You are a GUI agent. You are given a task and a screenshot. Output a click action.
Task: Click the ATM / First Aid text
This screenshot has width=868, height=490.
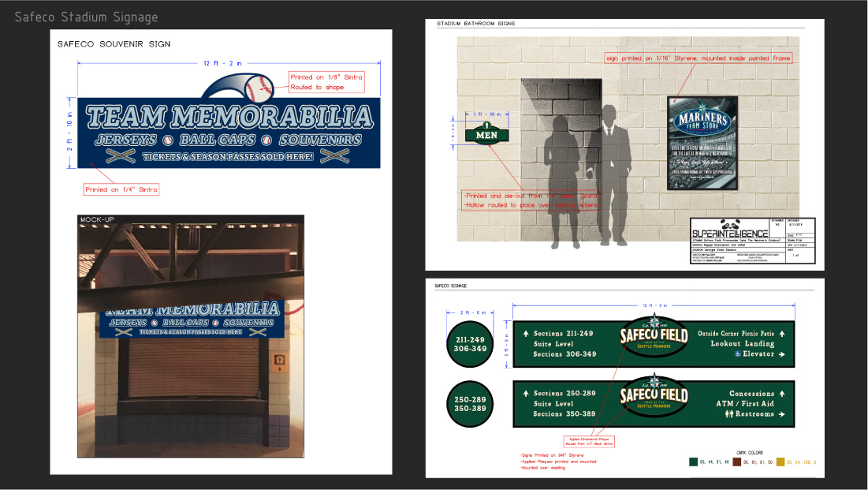point(745,403)
